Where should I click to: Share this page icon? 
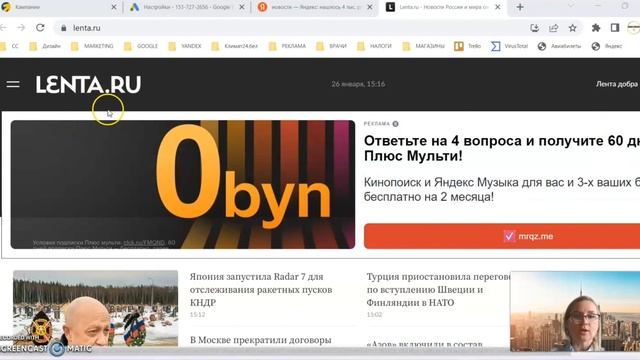pos(553,28)
